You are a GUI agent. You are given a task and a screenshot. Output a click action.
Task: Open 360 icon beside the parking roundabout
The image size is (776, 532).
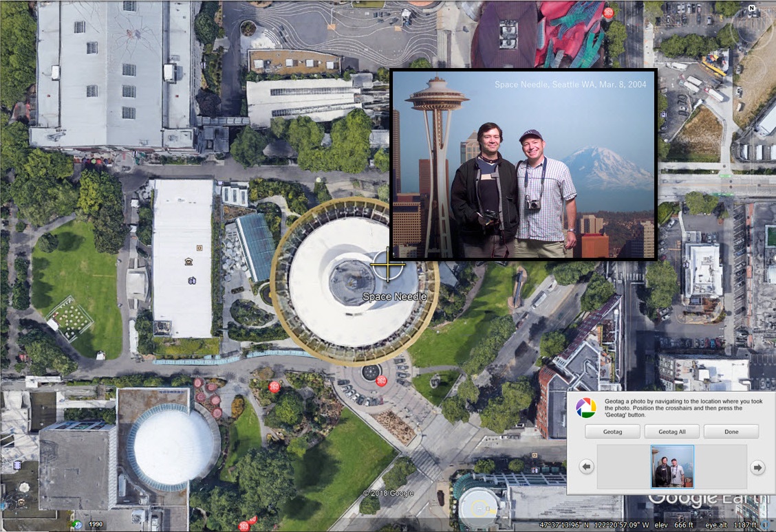point(381,381)
